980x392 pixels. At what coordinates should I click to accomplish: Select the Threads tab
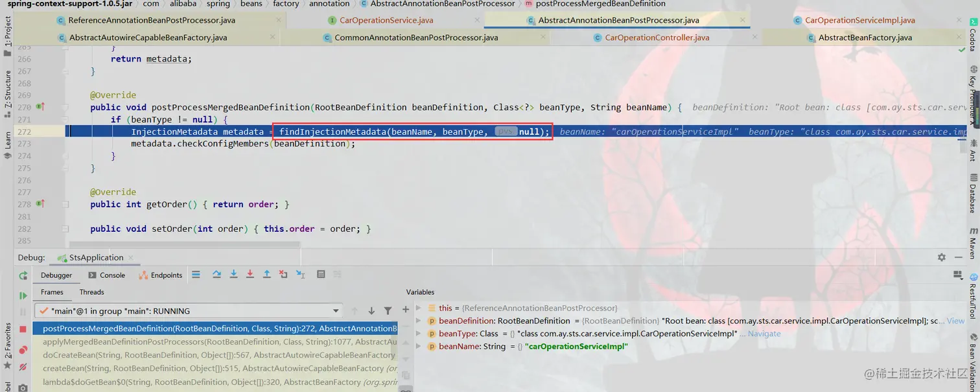(91, 292)
